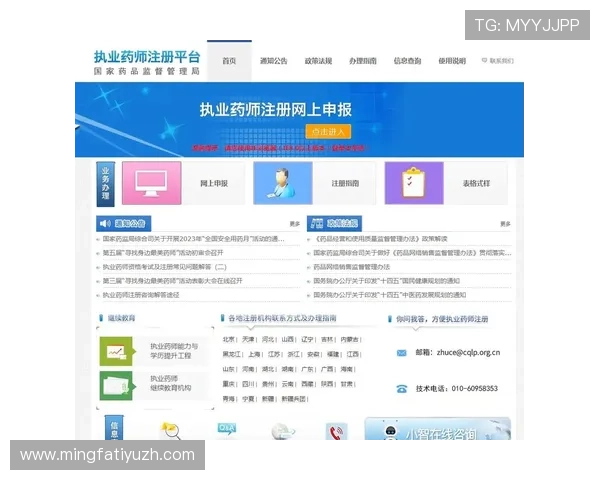
Task: Open the 注册指南 person icon
Action: [x=283, y=183]
